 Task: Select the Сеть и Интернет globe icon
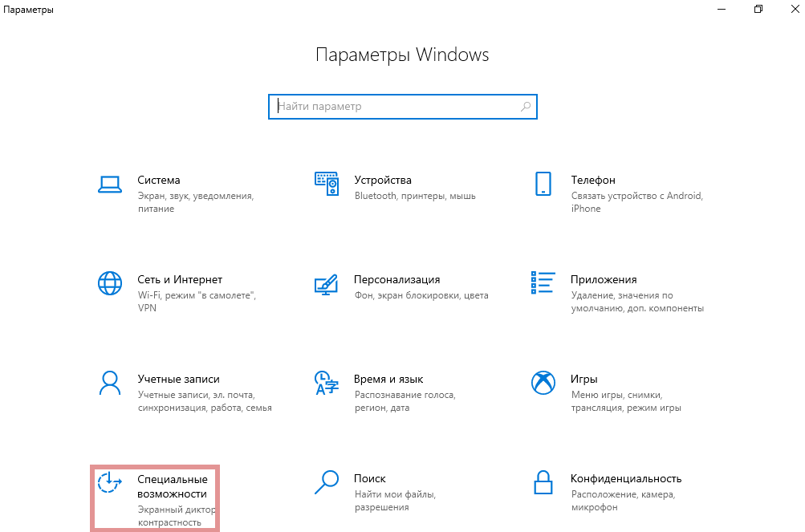(110, 283)
